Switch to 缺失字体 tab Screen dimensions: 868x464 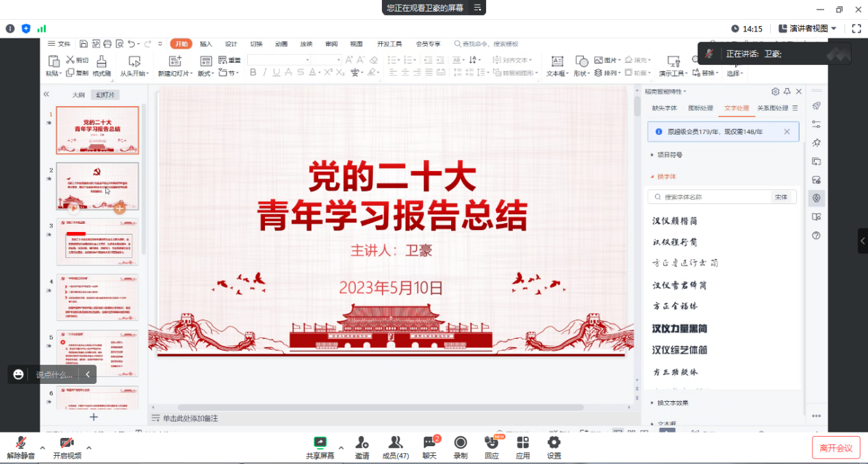[664, 108]
